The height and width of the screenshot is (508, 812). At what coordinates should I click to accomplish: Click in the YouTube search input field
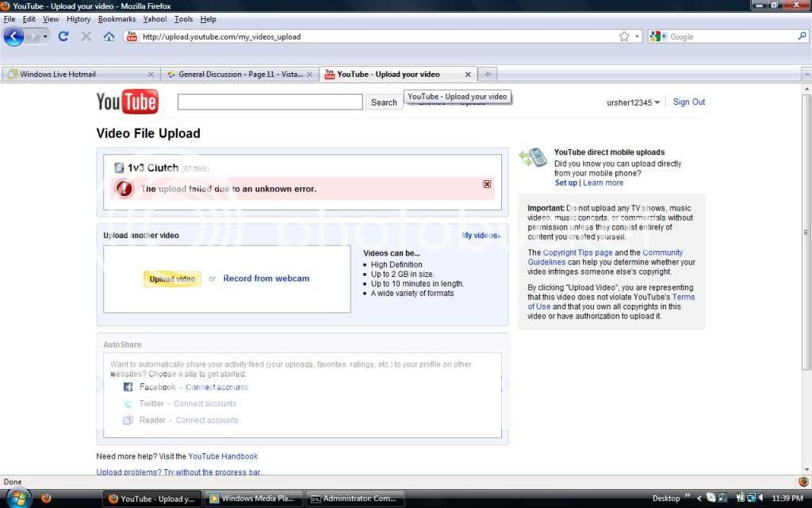click(270, 102)
